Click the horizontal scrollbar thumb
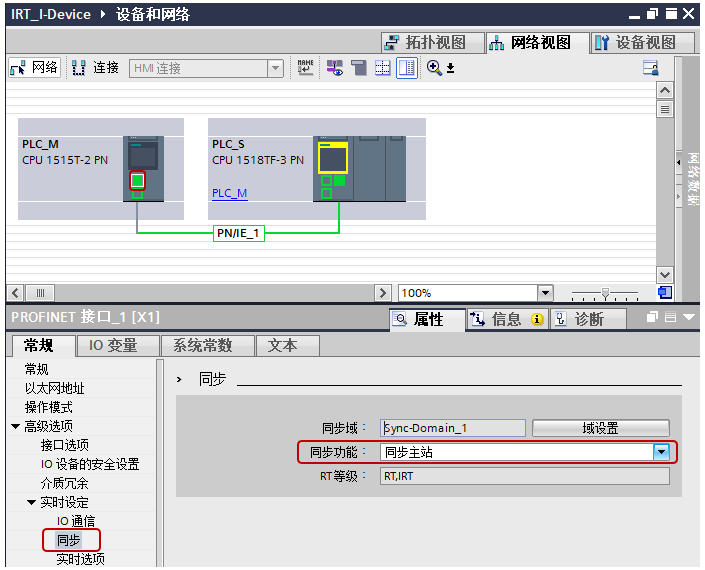Image resolution: width=705 pixels, height=570 pixels. coord(40,293)
